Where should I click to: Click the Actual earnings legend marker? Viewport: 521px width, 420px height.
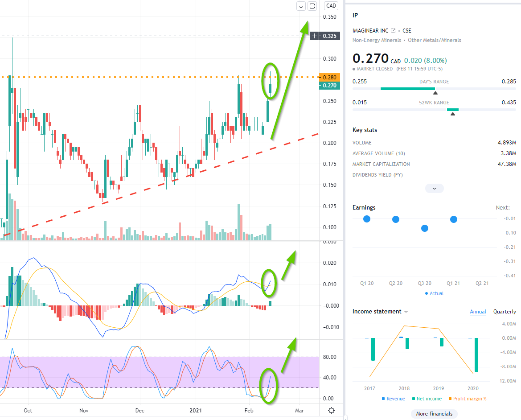coord(427,293)
